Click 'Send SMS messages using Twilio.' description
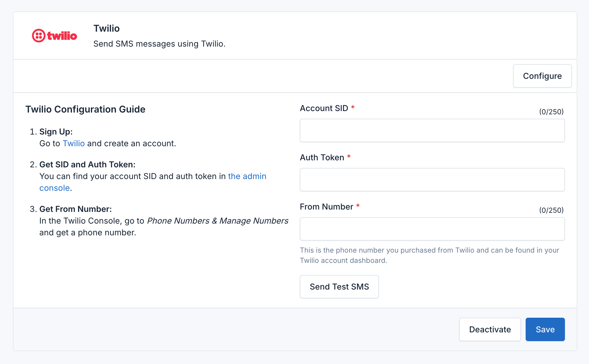The image size is (589, 364). tap(159, 44)
